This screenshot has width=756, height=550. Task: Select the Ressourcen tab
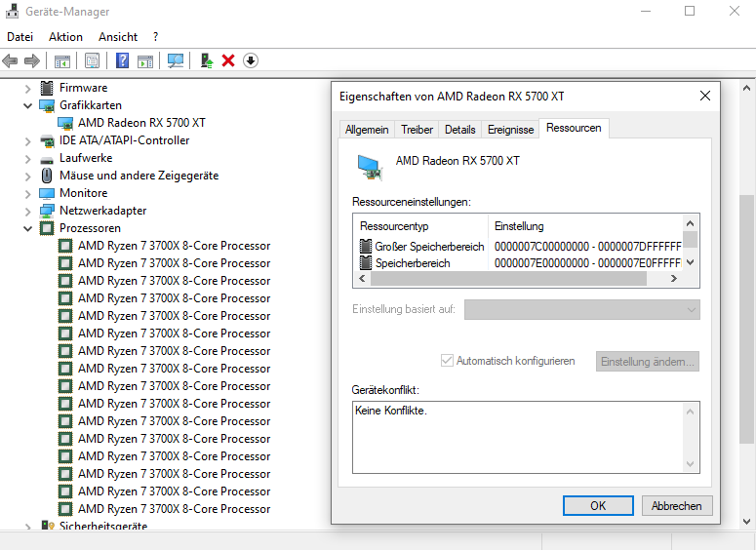[x=574, y=128]
